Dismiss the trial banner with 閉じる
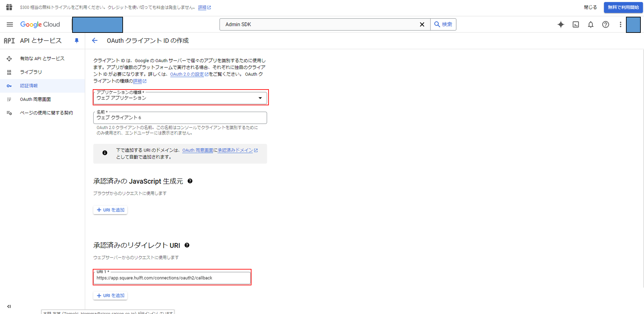This screenshot has height=314, width=644. click(591, 7)
